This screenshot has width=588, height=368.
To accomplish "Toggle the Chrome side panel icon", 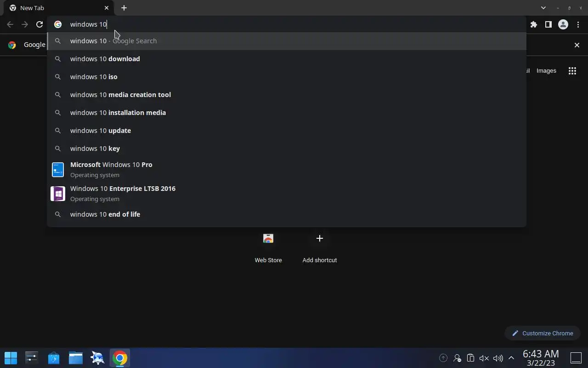I will pyautogui.click(x=548, y=24).
